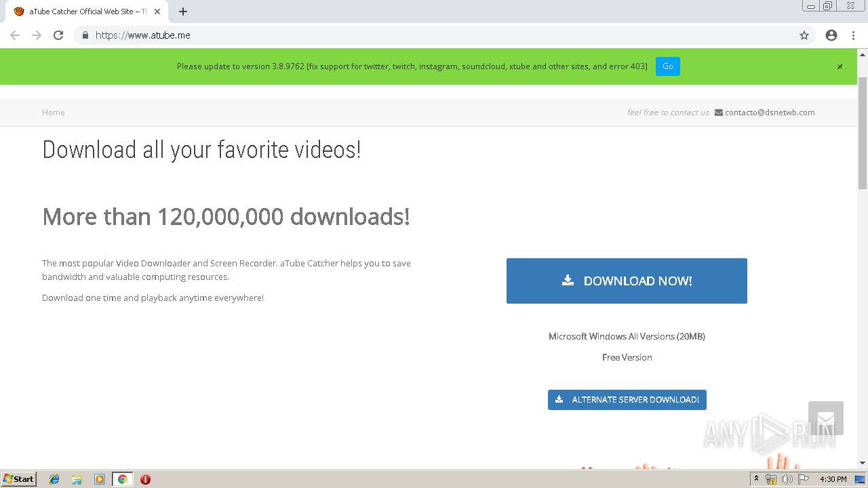Click the text 'feel free to contact us'

point(668,113)
